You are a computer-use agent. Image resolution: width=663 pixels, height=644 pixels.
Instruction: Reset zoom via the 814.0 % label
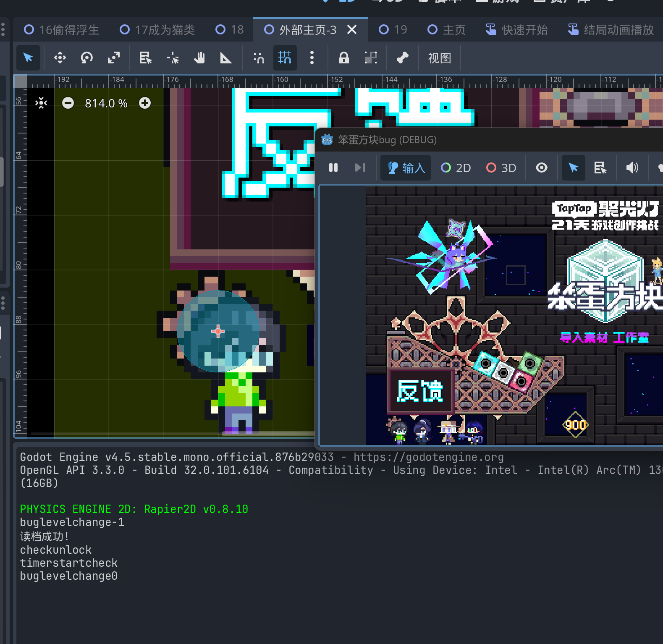click(106, 103)
